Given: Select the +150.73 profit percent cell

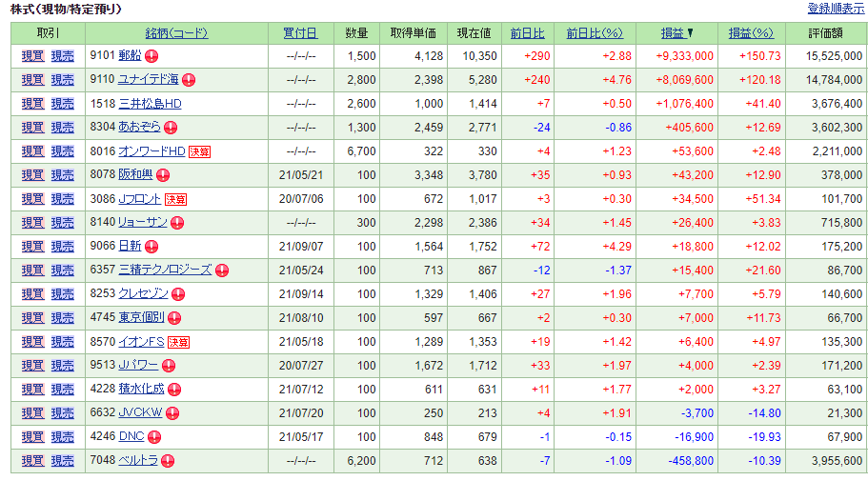Looking at the screenshot, I should (x=752, y=56).
